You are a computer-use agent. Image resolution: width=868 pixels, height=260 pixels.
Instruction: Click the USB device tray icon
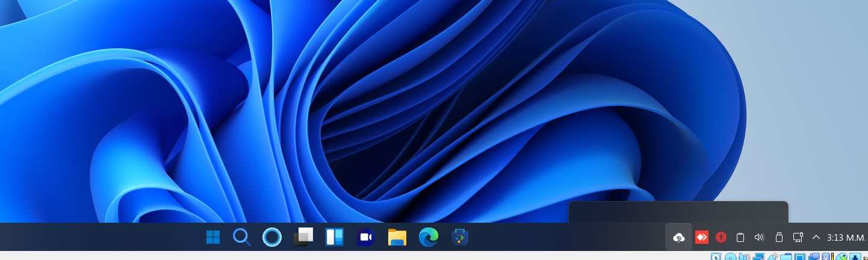tap(779, 237)
